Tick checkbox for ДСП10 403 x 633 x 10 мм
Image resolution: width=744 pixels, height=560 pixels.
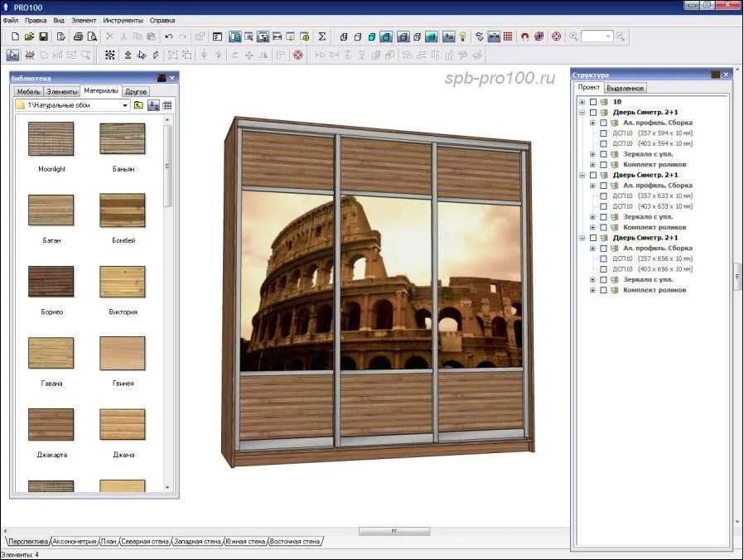pyautogui.click(x=603, y=206)
